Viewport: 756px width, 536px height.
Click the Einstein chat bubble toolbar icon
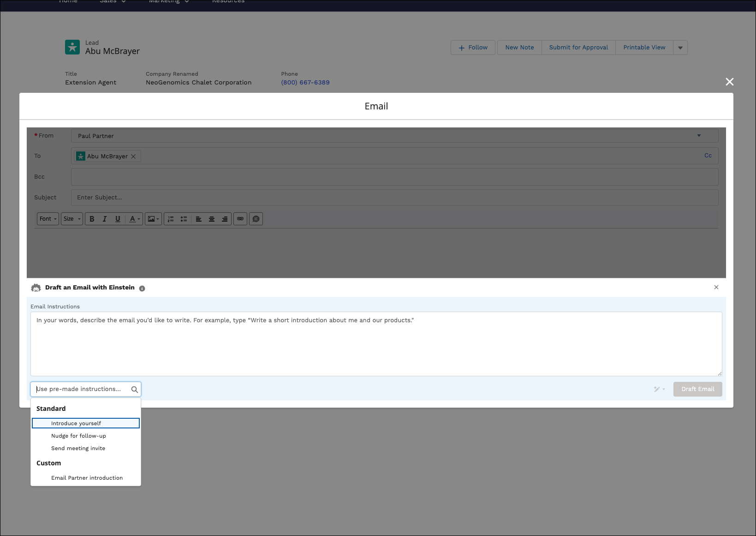[256, 219]
